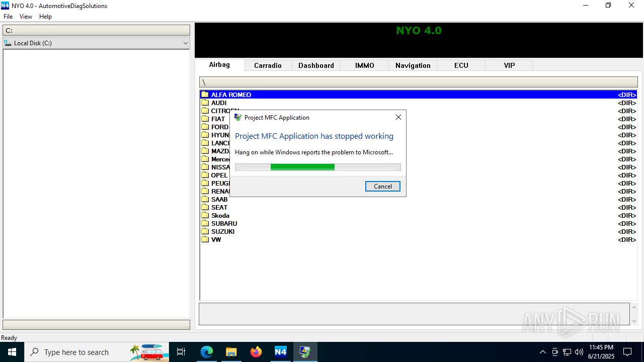The width and height of the screenshot is (644, 362).
Task: Click the C: path field
Action: [x=96, y=30]
